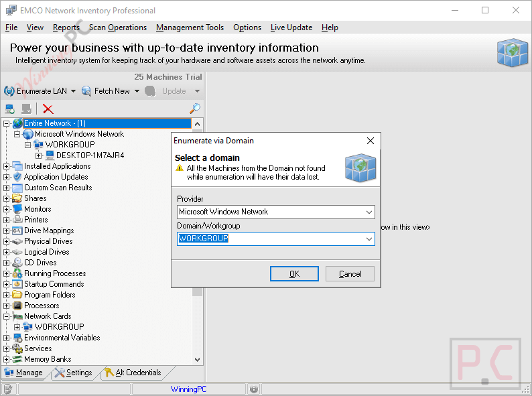Image resolution: width=532 pixels, height=396 pixels.
Task: Open the Provider combo box
Action: 276,212
